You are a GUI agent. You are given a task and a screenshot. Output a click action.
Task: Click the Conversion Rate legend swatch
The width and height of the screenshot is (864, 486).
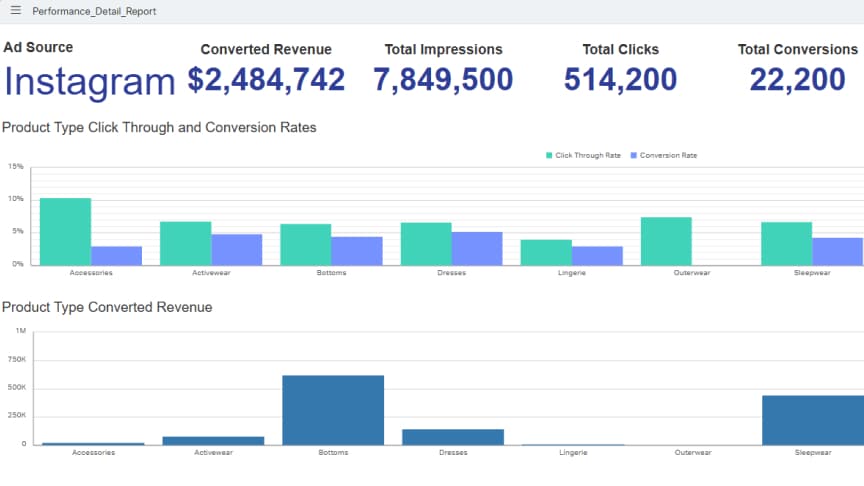634,155
